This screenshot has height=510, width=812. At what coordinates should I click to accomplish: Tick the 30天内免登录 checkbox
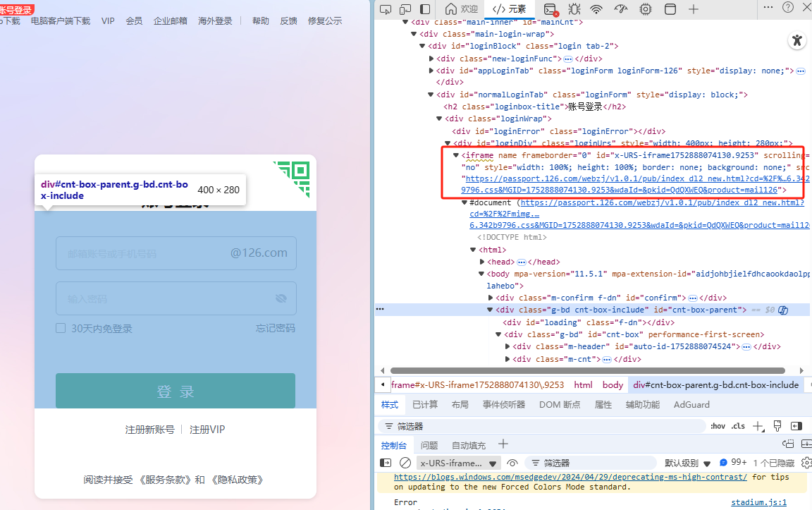point(61,328)
